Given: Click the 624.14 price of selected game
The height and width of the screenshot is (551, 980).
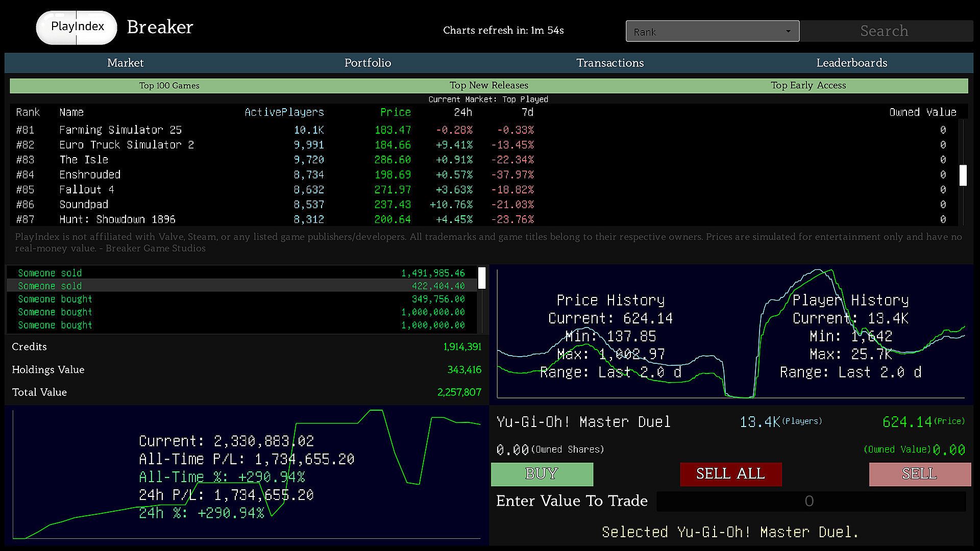Looking at the screenshot, I should 907,422.
